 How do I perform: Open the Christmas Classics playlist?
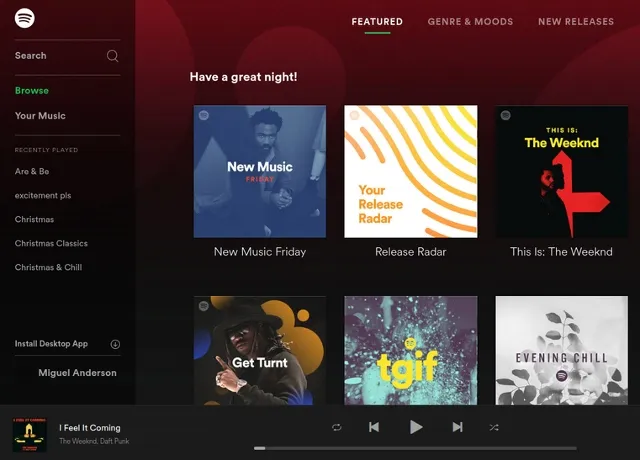point(51,243)
